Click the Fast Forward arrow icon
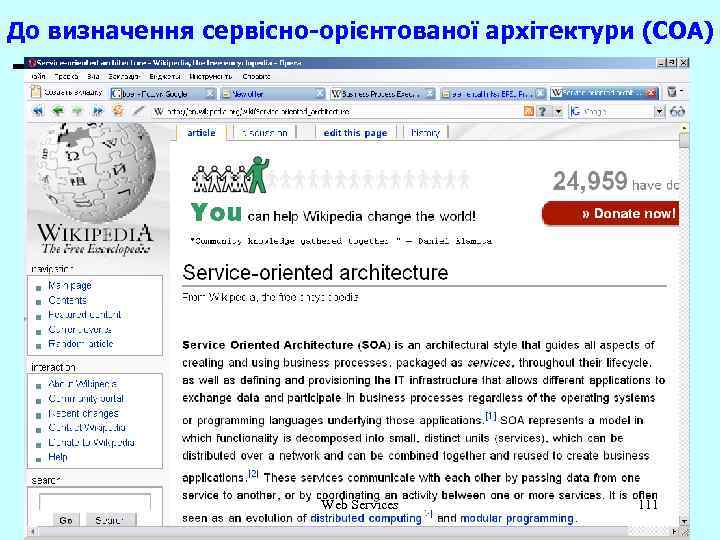The image size is (720, 540). tap(98, 111)
